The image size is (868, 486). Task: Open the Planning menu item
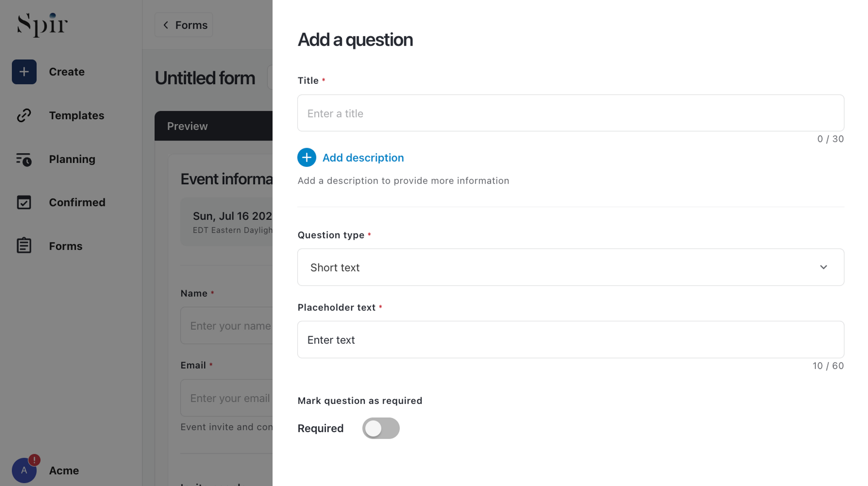pyautogui.click(x=72, y=159)
